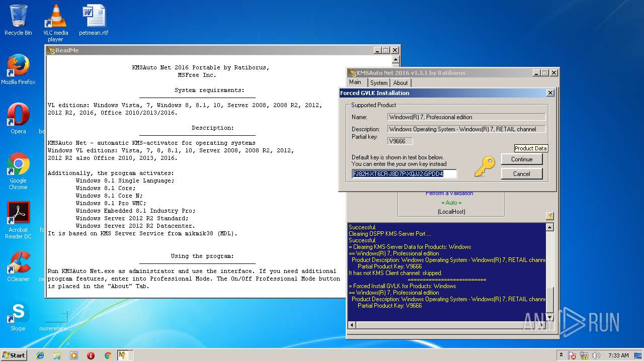Switch to the System tab in KMSAuto
Viewport: 644px width, 362px height.
pyautogui.click(x=379, y=83)
